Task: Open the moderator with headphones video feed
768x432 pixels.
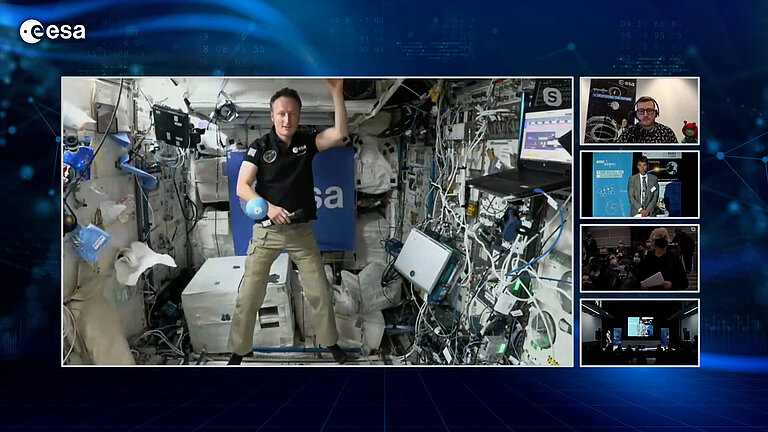Action: (x=639, y=111)
